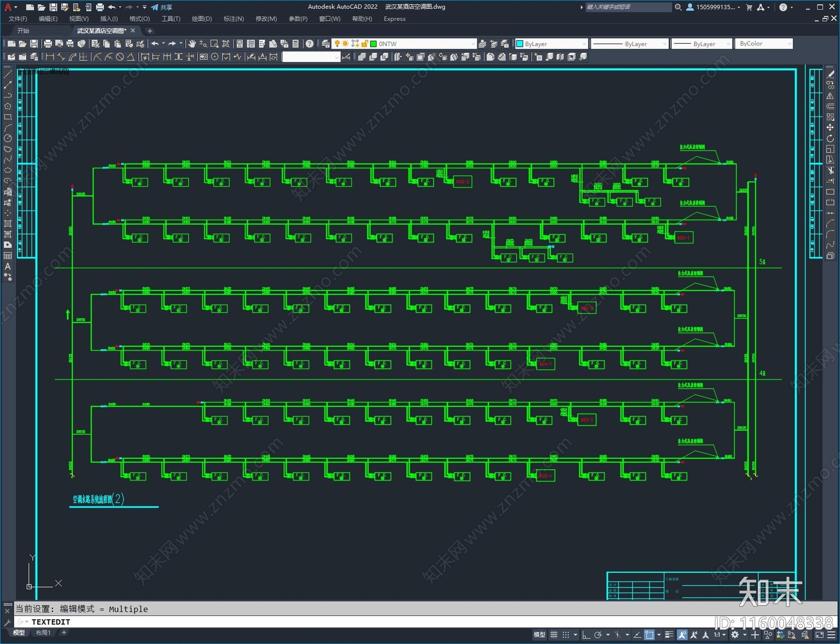Click the Share paper-plane button
The height and width of the screenshot is (644, 840).
point(162,7)
